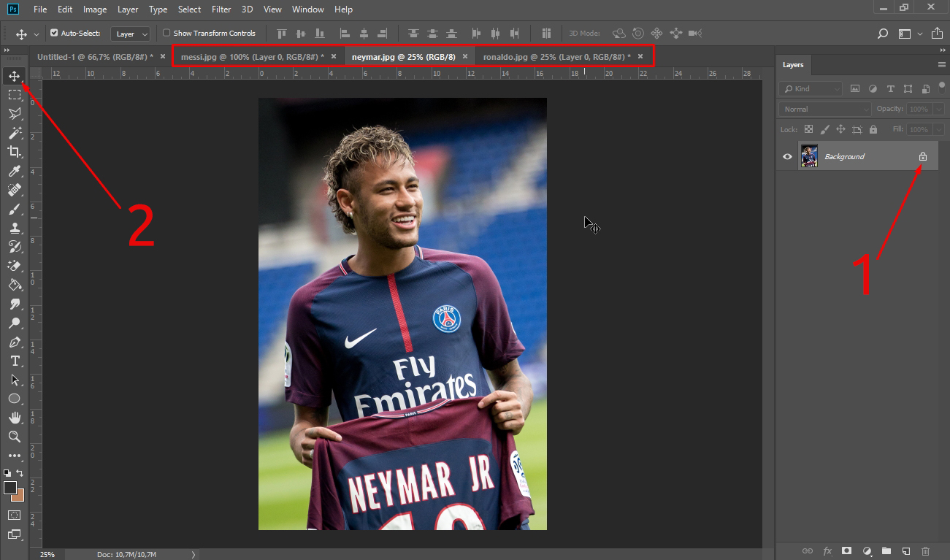The width and height of the screenshot is (950, 560).
Task: Select the Pen tool
Action: pos(14,342)
